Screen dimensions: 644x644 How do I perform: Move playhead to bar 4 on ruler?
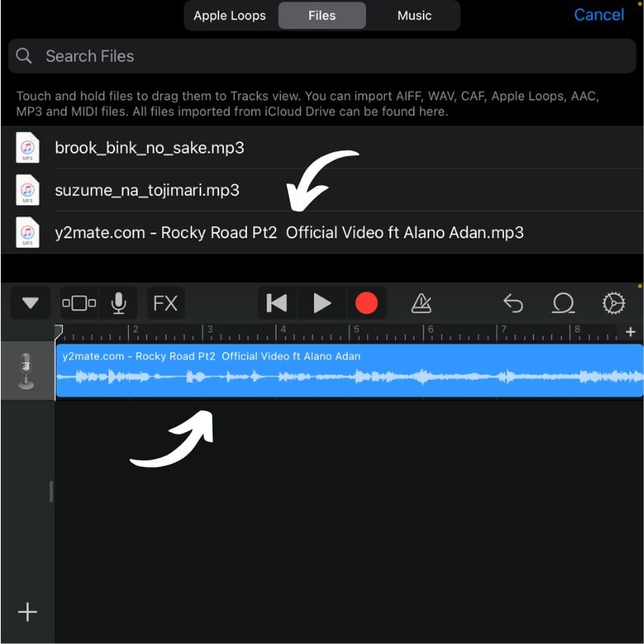point(283,331)
